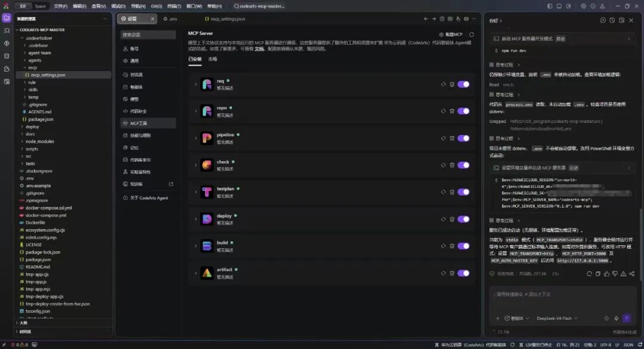The image size is (644, 349).
Task: Delete the pipeline MCP server
Action: pos(452,138)
